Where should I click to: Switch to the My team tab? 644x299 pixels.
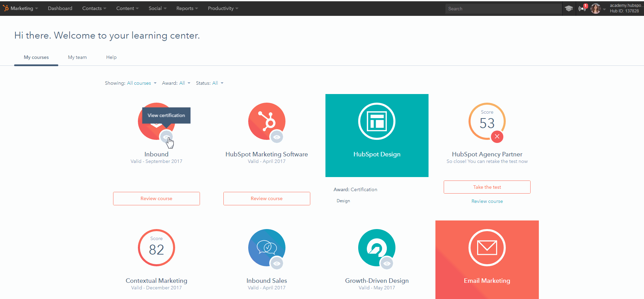pos(77,57)
